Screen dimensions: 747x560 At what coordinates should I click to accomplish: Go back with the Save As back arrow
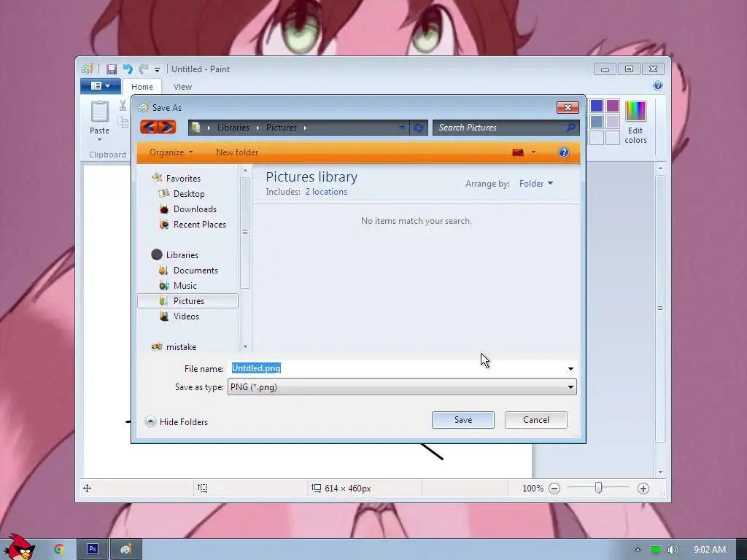click(x=149, y=127)
